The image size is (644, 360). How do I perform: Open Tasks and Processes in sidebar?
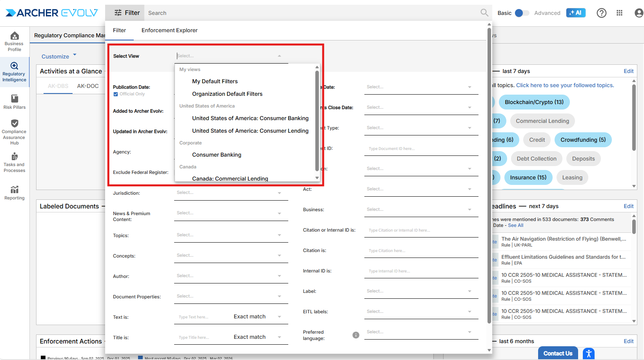click(14, 163)
